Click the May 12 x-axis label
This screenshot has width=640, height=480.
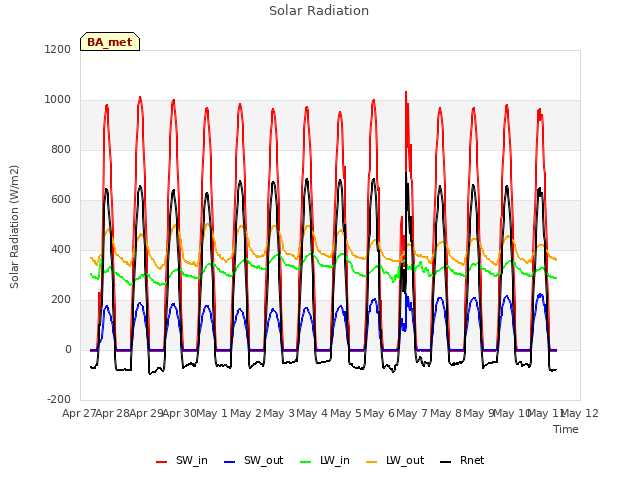580,413
